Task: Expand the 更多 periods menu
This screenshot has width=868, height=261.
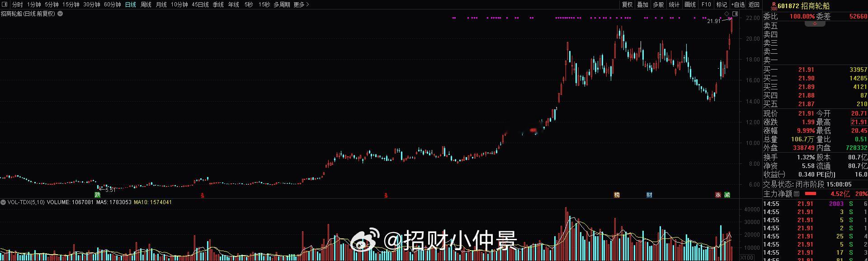Action: (x=301, y=5)
